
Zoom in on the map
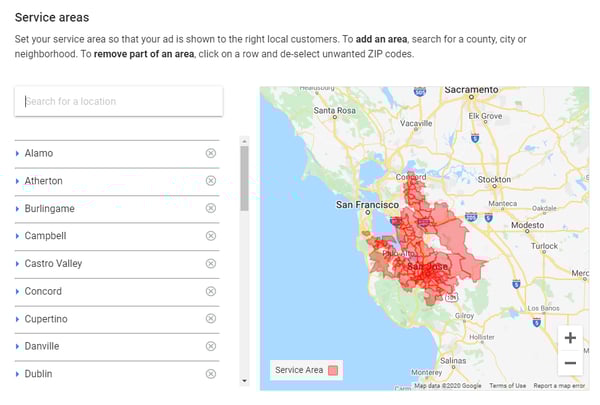(x=570, y=338)
